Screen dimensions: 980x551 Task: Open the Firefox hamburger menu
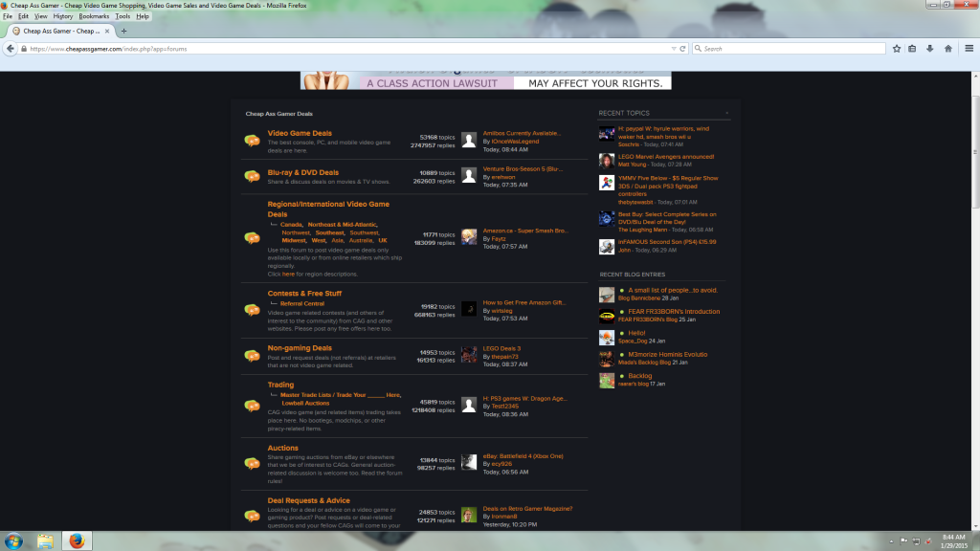(969, 48)
